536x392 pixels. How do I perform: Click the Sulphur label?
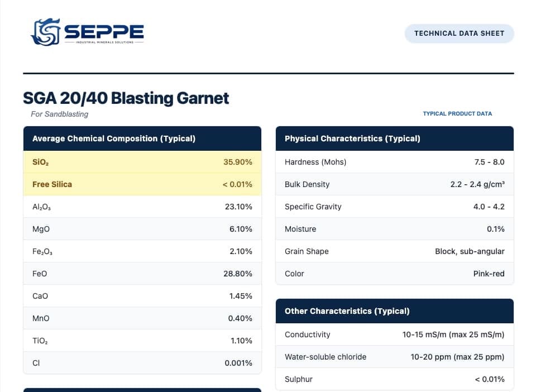click(298, 379)
